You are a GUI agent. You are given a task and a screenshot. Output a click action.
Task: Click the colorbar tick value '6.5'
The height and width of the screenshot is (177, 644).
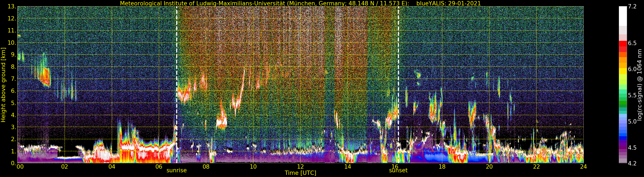[x=632, y=43]
